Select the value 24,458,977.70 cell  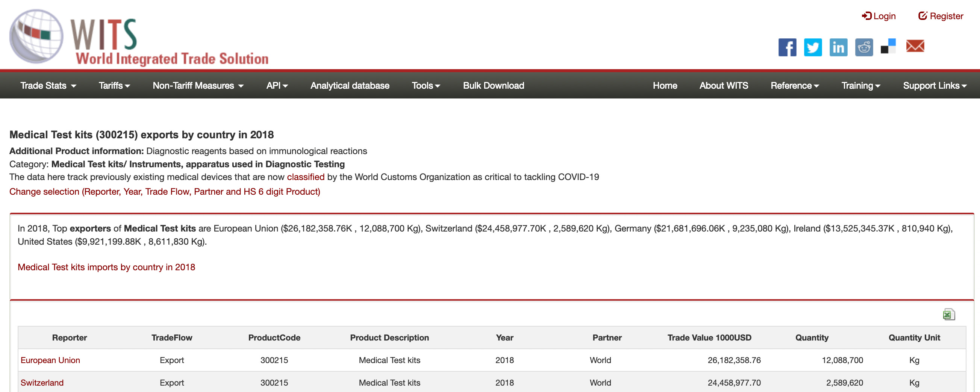(734, 383)
